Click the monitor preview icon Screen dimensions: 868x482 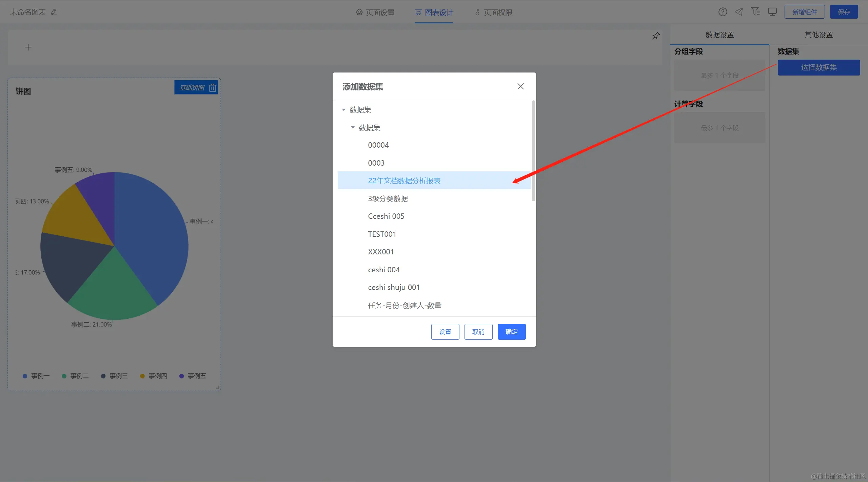click(772, 12)
